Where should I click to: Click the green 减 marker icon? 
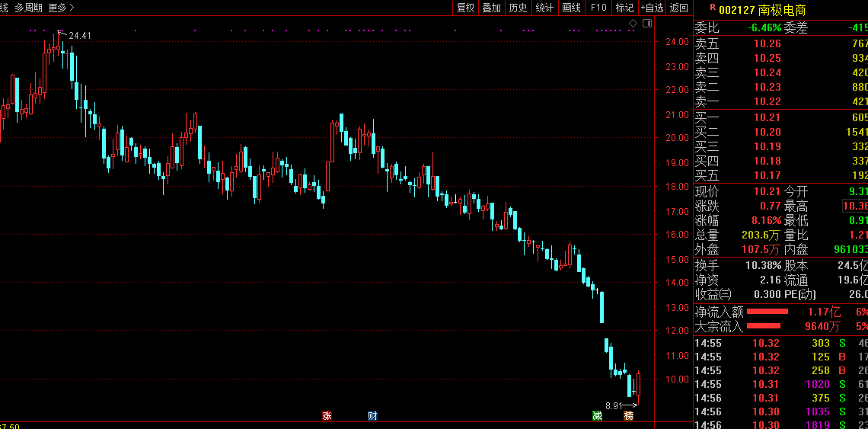[597, 416]
